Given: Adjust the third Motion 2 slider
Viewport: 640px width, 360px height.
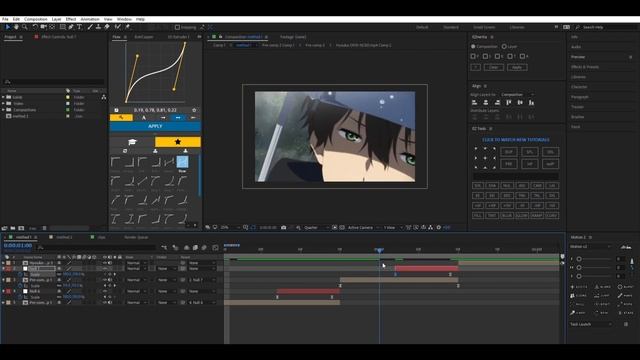Looking at the screenshot, I should pos(579,276).
